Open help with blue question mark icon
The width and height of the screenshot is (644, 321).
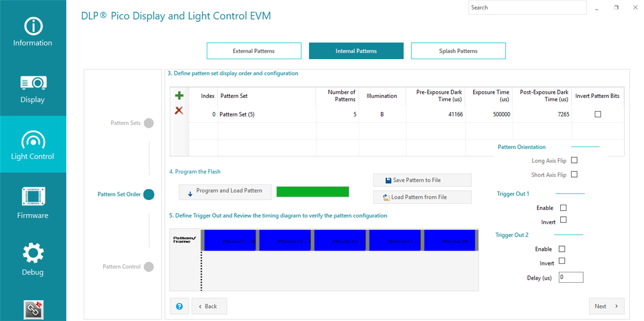tap(180, 306)
